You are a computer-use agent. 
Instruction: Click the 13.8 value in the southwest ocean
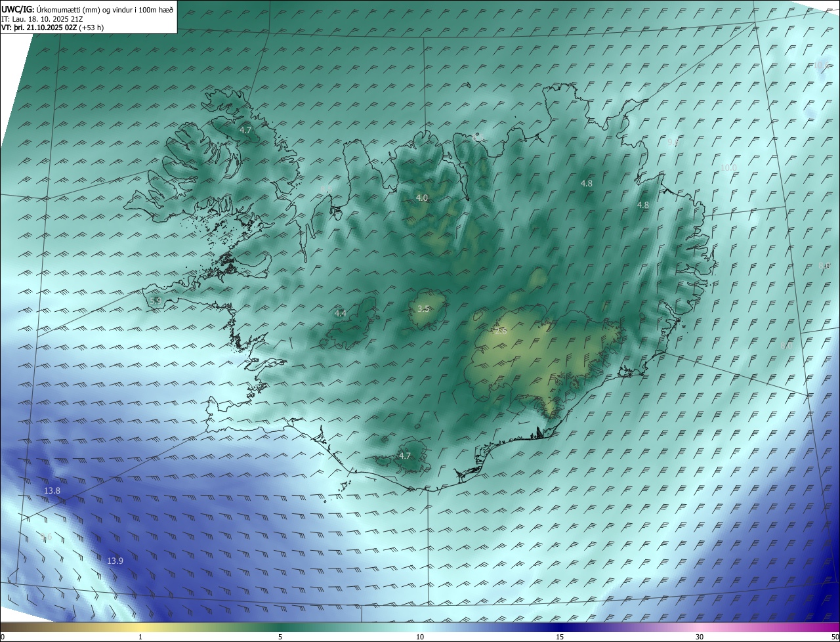pyautogui.click(x=52, y=490)
